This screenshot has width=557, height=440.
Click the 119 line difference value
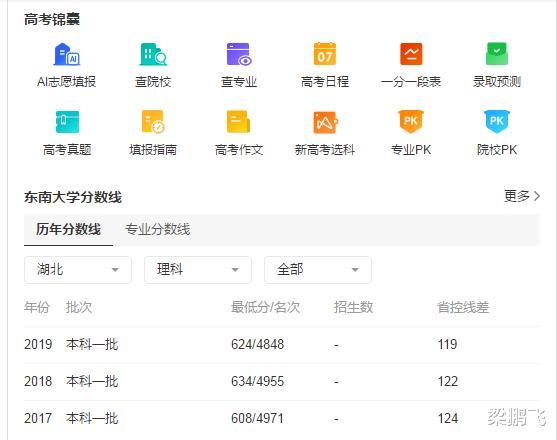pyautogui.click(x=448, y=344)
